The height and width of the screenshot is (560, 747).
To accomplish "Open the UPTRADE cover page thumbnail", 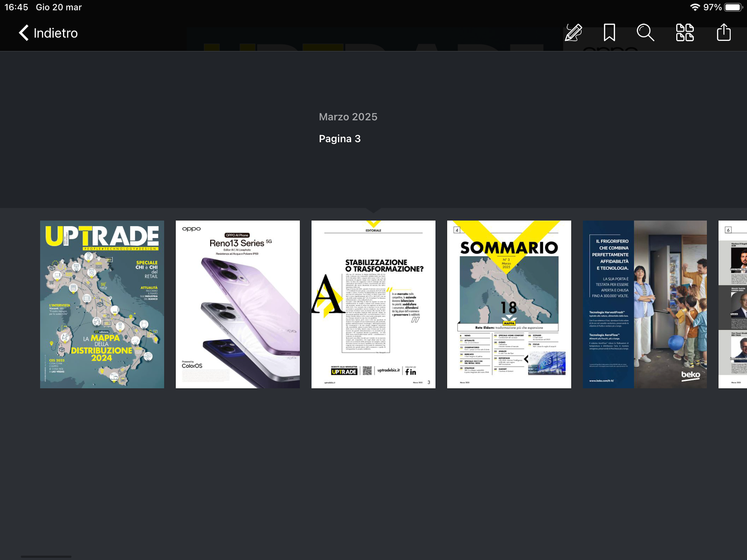I will tap(102, 304).
